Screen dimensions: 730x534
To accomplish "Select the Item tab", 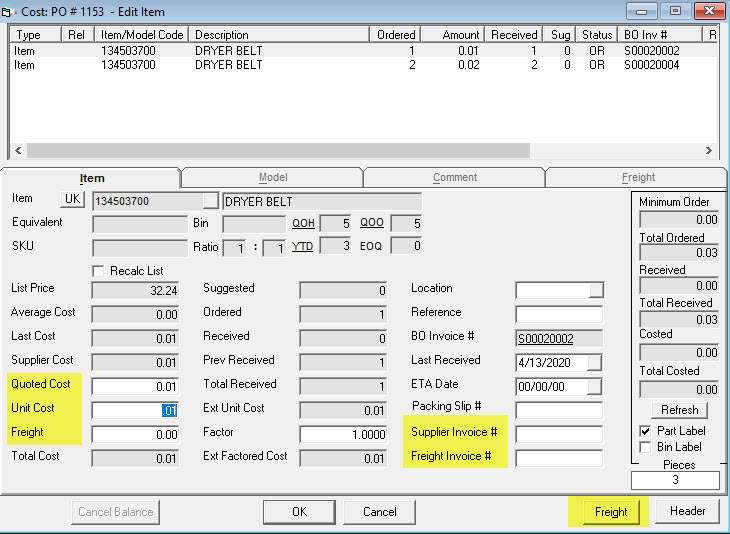I will tap(92, 178).
